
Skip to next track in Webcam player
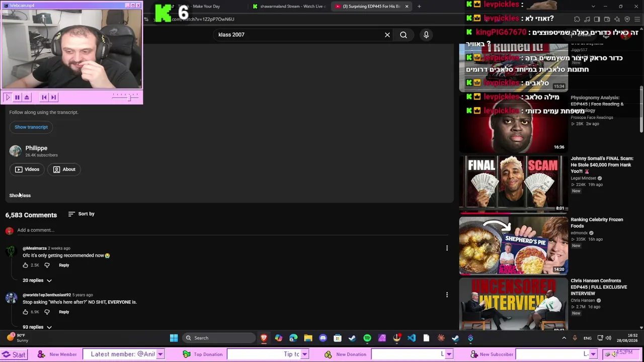tap(54, 98)
